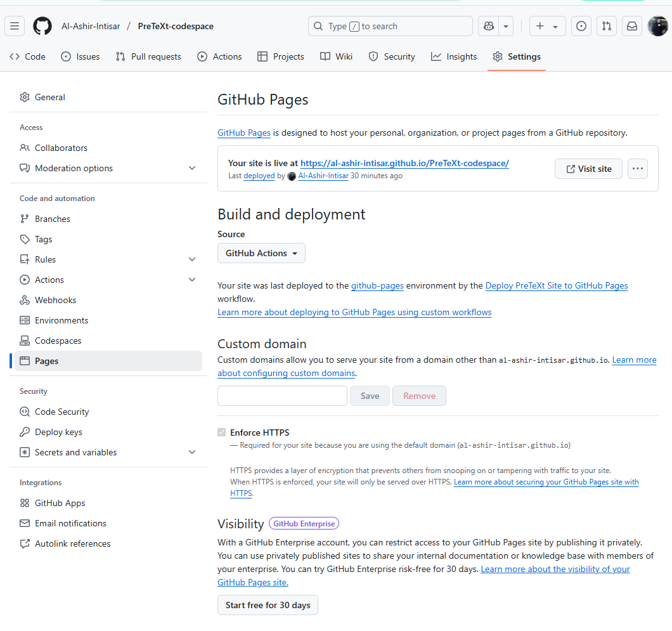Open Autolink references settings
This screenshot has width=672, height=631.
108,543
